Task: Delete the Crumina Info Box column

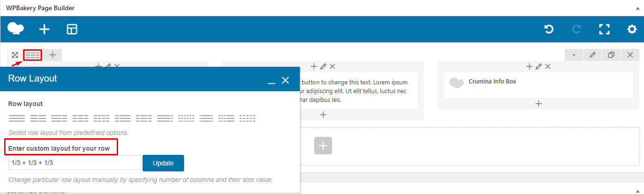Action: click(548, 66)
